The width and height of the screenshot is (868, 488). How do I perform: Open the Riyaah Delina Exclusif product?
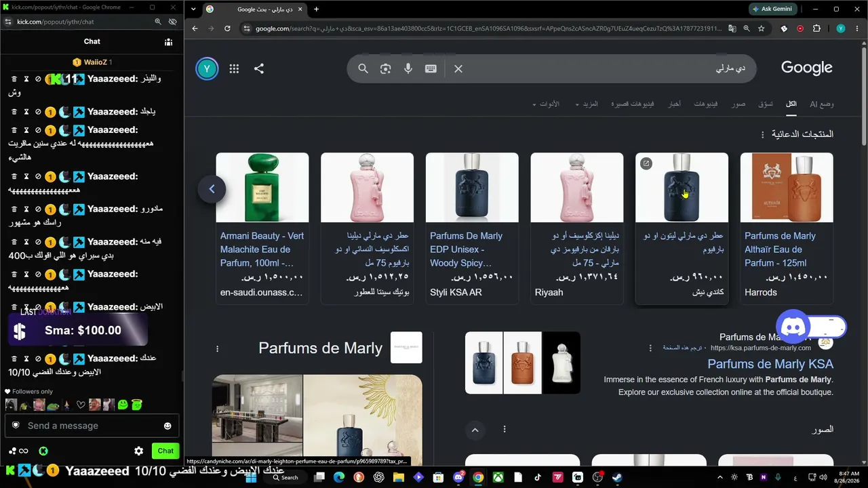coord(576,228)
